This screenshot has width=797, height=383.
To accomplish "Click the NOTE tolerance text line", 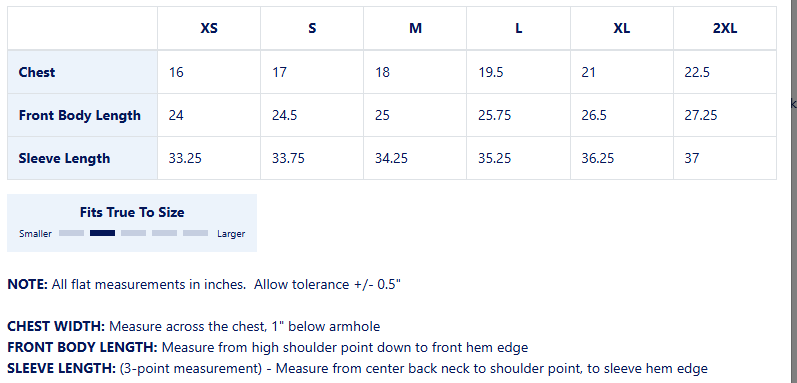I will [x=204, y=284].
